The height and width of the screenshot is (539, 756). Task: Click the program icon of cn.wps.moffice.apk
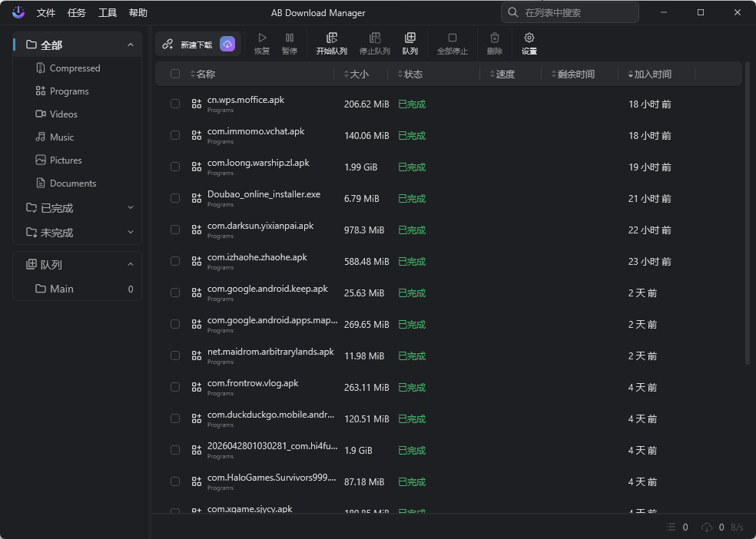click(196, 104)
